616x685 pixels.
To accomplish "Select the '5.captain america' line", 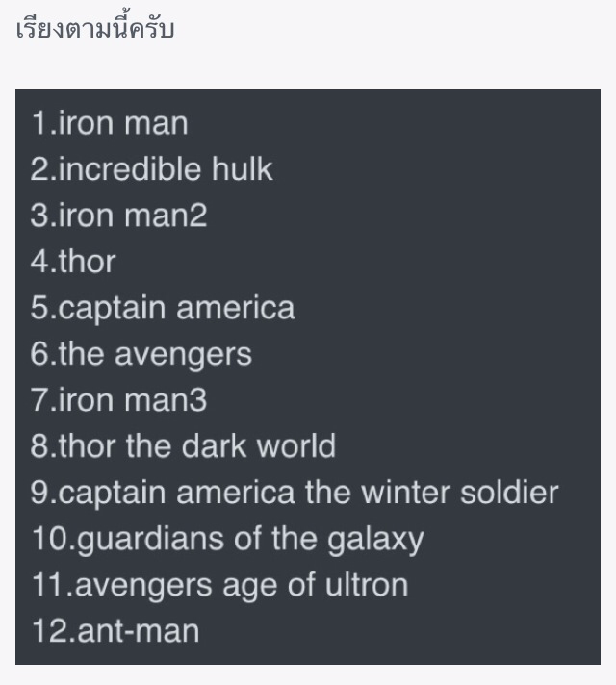I will 163,309.
